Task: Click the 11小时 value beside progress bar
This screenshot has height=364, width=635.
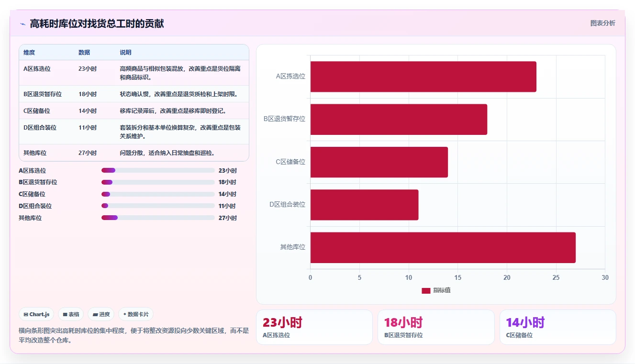Action: coord(227,206)
